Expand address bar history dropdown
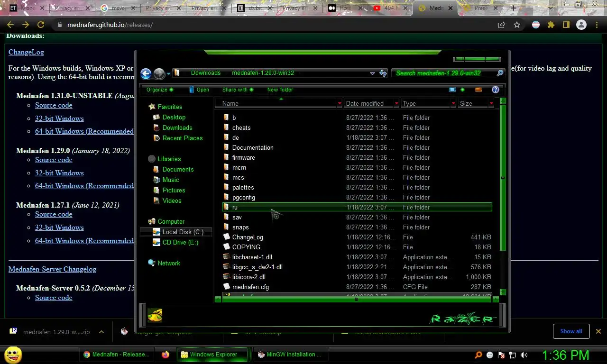This screenshot has height=364, width=607. [x=372, y=73]
